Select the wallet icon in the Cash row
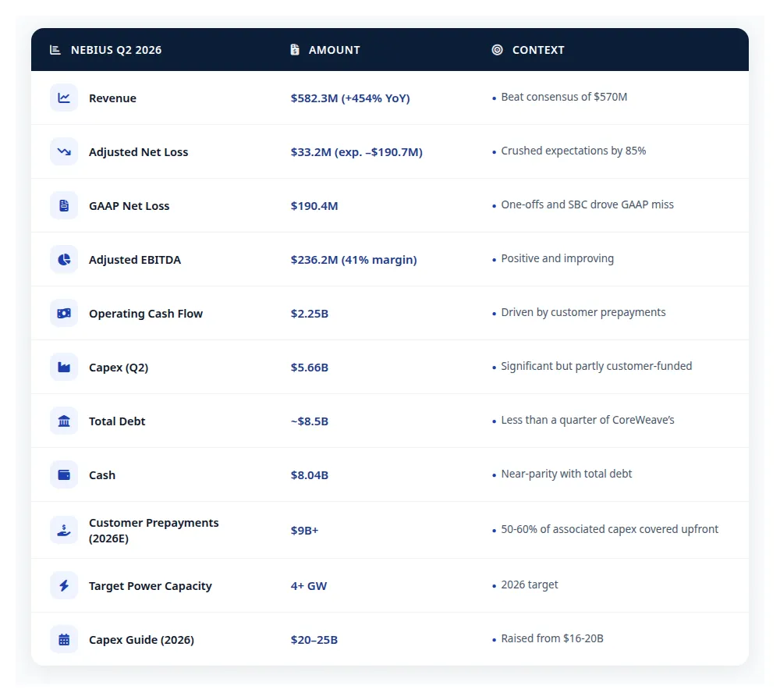780x700 pixels. pyautogui.click(x=64, y=474)
